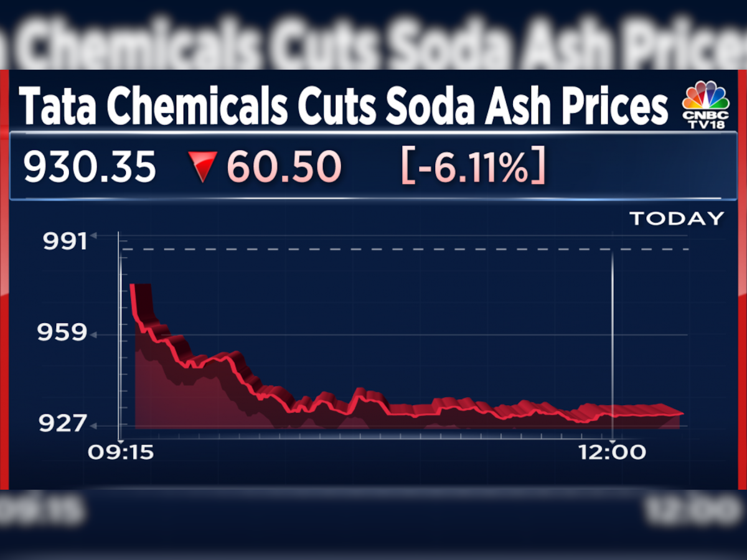Viewport: 747px width, 560px height.
Task: Click the small arrow beside 959
Action: (x=94, y=335)
